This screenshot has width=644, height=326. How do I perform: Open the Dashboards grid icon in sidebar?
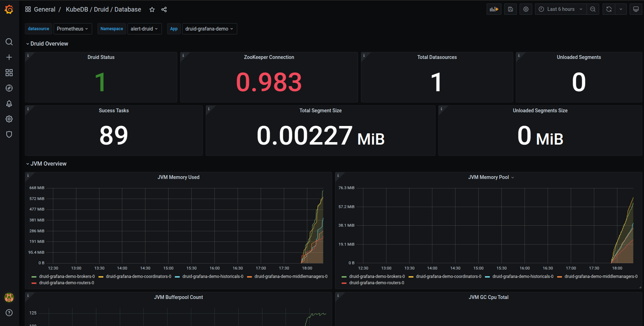point(9,73)
